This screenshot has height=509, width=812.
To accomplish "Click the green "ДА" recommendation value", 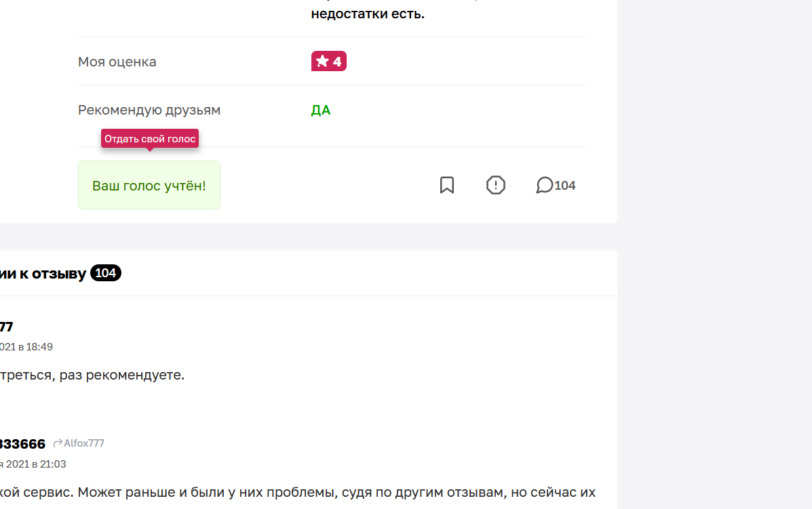I will click(x=321, y=110).
